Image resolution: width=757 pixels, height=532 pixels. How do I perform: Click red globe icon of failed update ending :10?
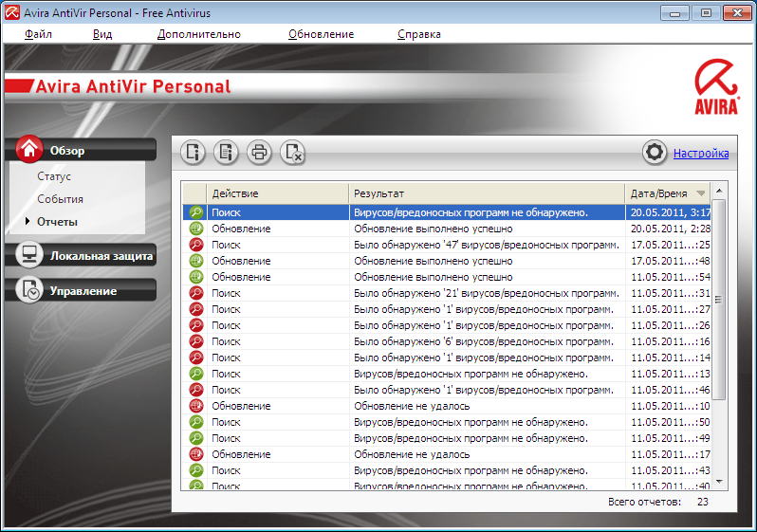[196, 406]
